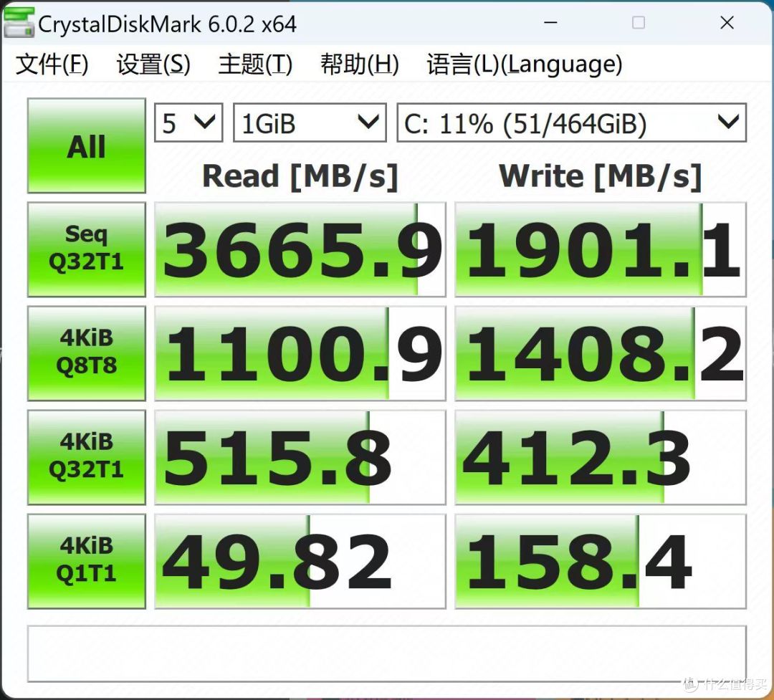Maximize the CrystalDiskMark window
This screenshot has height=700, width=774.
point(639,23)
